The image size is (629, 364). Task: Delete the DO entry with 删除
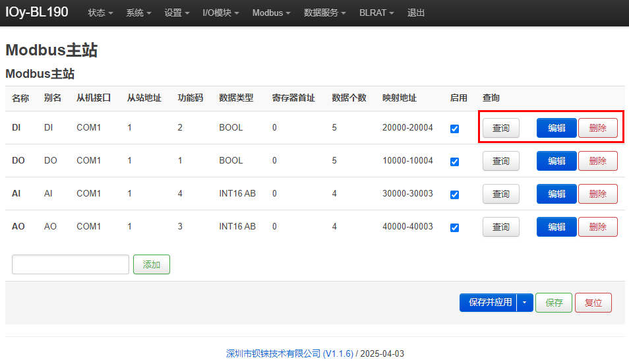pos(598,161)
